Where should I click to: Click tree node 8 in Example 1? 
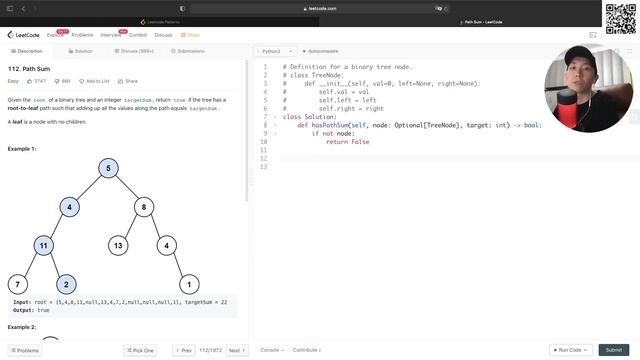click(144, 207)
